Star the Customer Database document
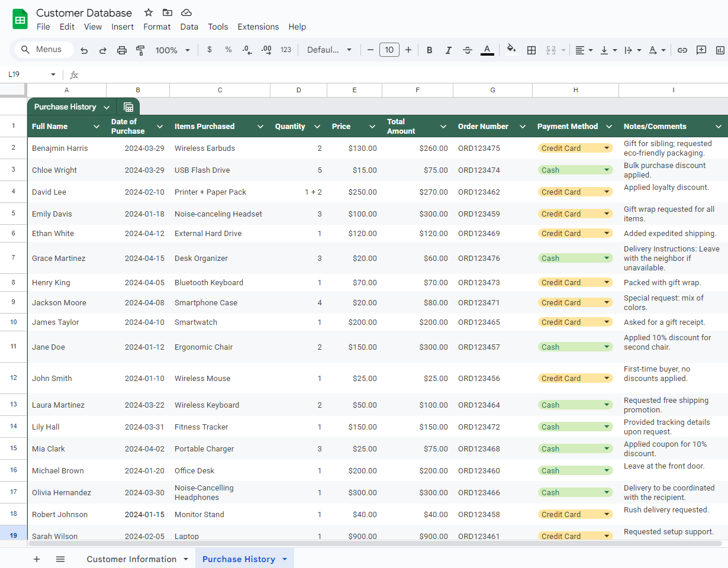The width and height of the screenshot is (728, 568). point(149,12)
